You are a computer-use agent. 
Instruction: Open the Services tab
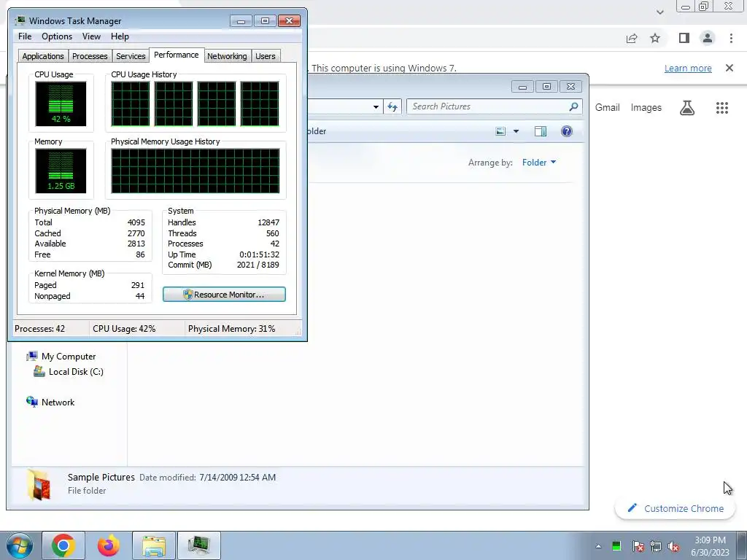[131, 55]
